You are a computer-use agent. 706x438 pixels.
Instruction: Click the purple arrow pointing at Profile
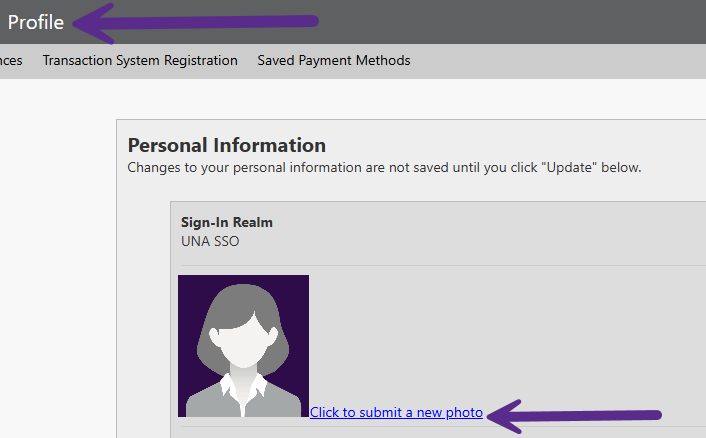tap(200, 21)
